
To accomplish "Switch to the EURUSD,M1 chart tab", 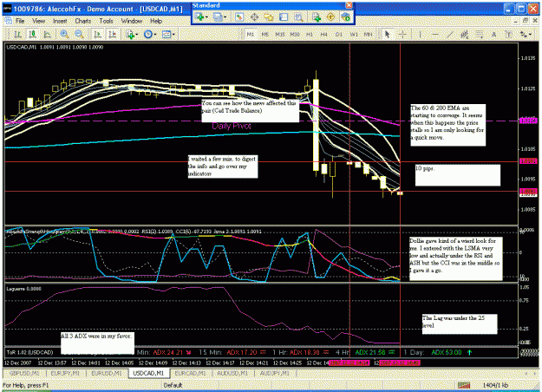I will (x=107, y=373).
